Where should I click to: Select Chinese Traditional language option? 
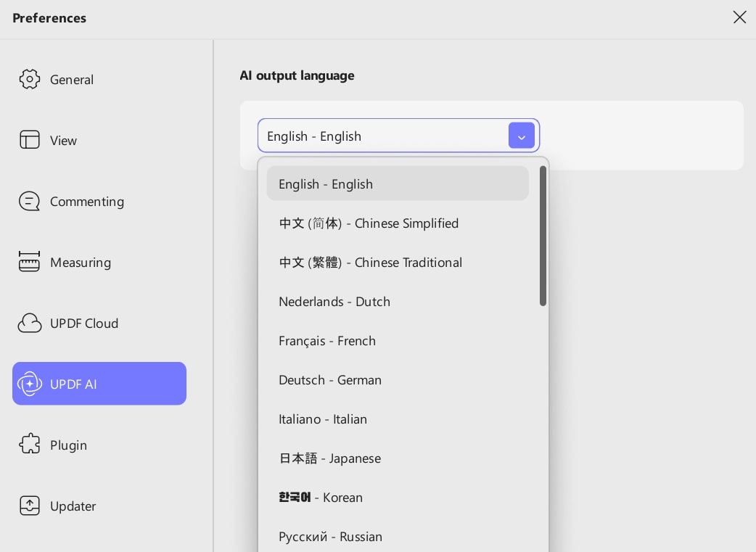pyautogui.click(x=398, y=263)
